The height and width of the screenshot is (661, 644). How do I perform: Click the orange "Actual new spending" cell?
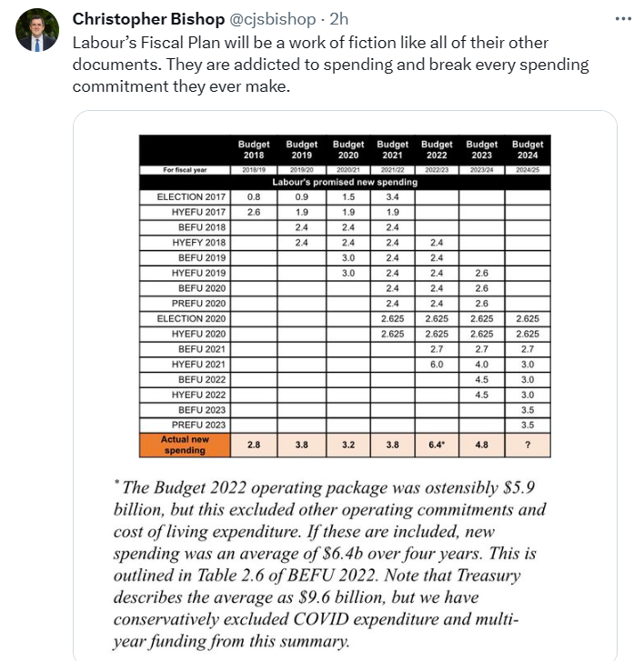[184, 445]
